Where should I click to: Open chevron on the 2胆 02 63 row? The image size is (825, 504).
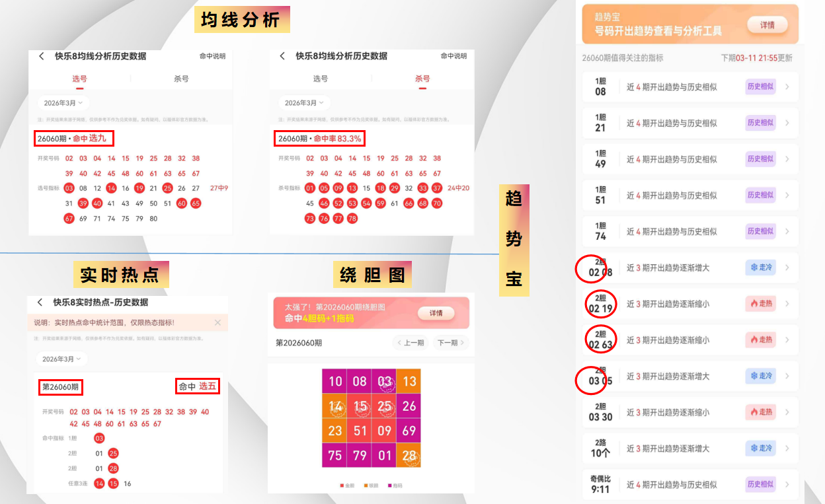tap(787, 340)
